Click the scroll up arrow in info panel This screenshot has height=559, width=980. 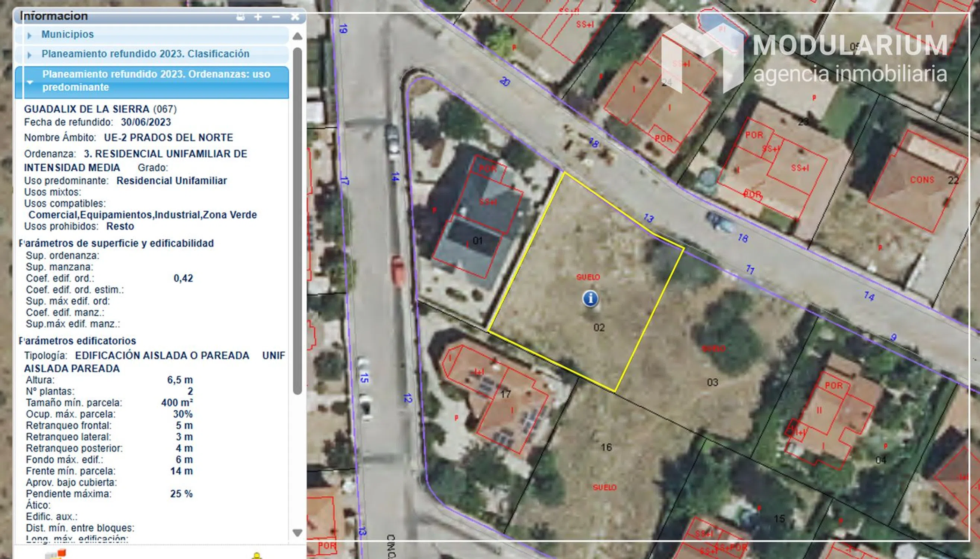(297, 37)
